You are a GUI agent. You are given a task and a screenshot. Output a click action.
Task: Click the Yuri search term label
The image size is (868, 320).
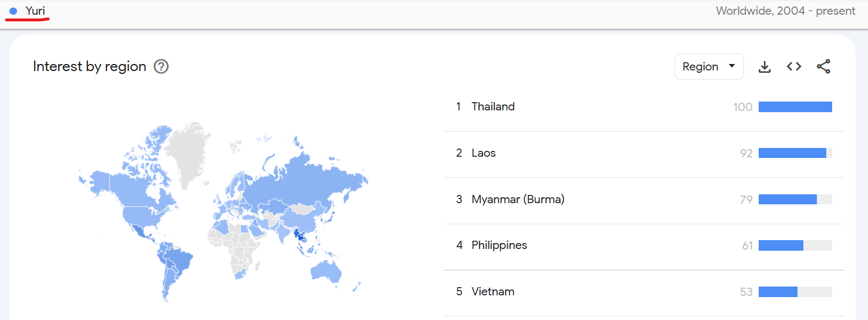[x=35, y=11]
